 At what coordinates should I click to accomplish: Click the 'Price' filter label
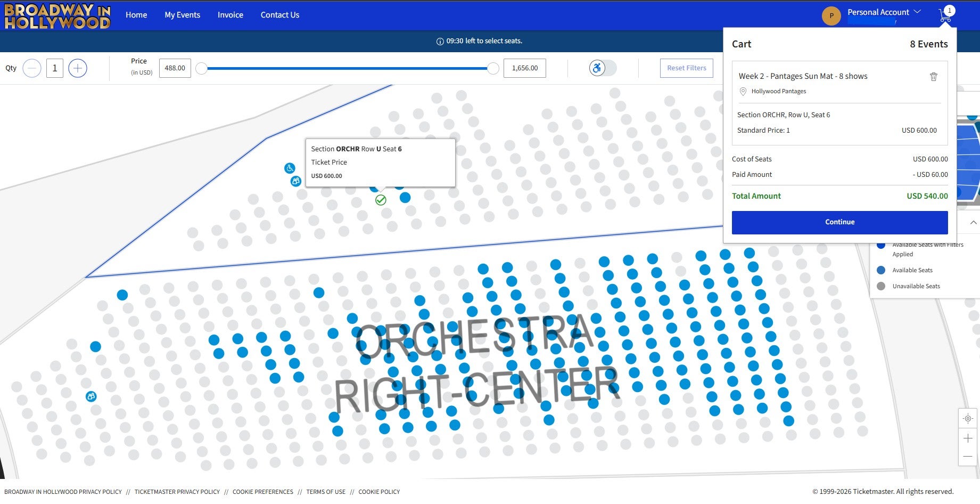point(139,61)
